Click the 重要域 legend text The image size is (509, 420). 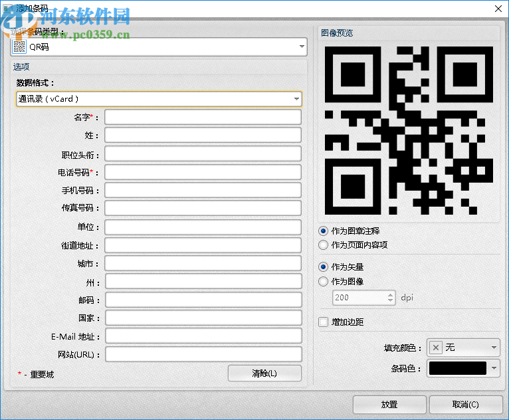tap(42, 375)
